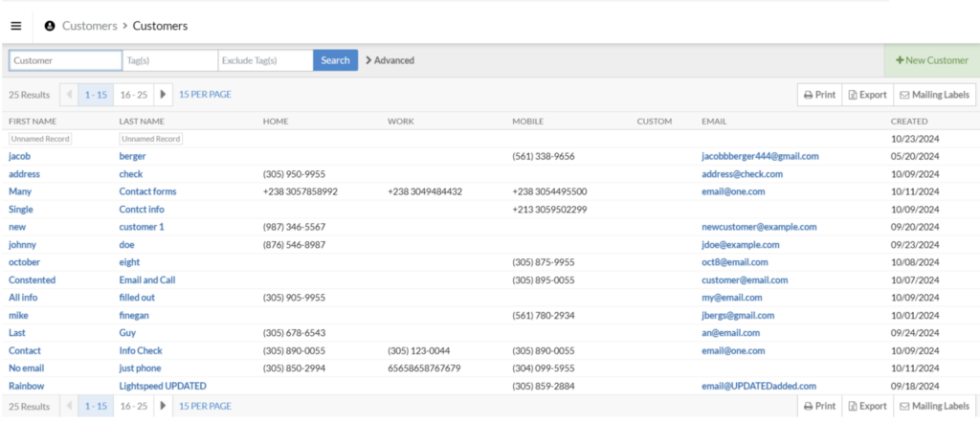The height and width of the screenshot is (424, 980).
Task: Open customer first name jacob
Action: coord(19,156)
